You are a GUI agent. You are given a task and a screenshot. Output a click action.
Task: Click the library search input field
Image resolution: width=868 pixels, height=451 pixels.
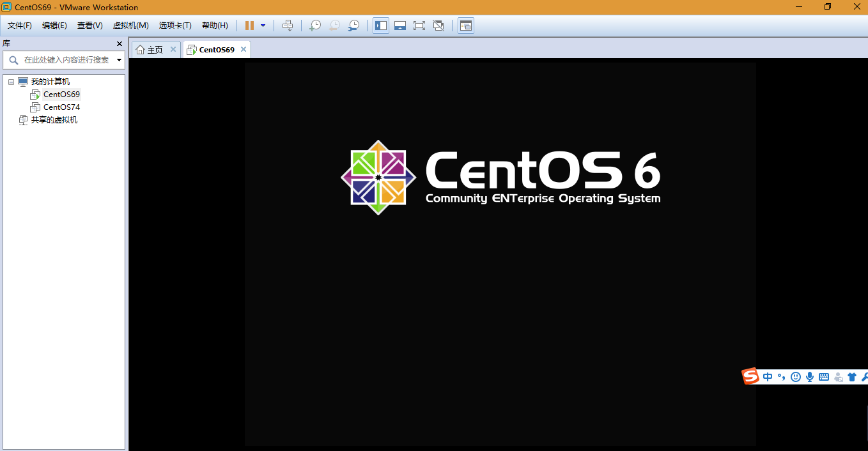(x=66, y=60)
